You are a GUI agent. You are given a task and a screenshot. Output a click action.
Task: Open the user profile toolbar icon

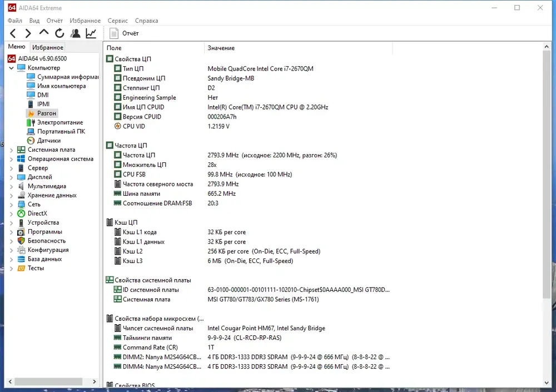point(75,33)
